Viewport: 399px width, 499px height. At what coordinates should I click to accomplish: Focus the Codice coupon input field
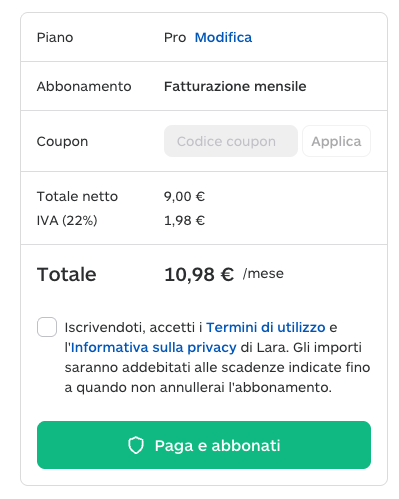[x=231, y=141]
